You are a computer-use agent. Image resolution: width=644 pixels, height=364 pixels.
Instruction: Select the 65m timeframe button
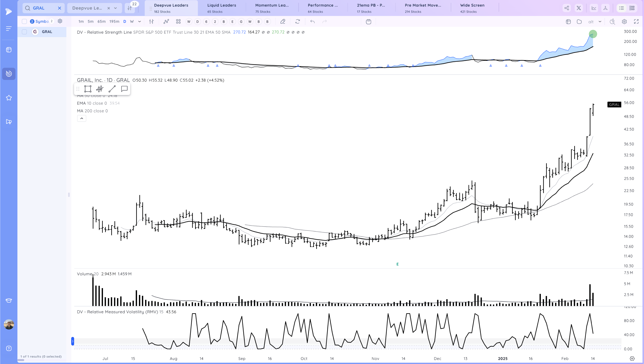coord(101,22)
